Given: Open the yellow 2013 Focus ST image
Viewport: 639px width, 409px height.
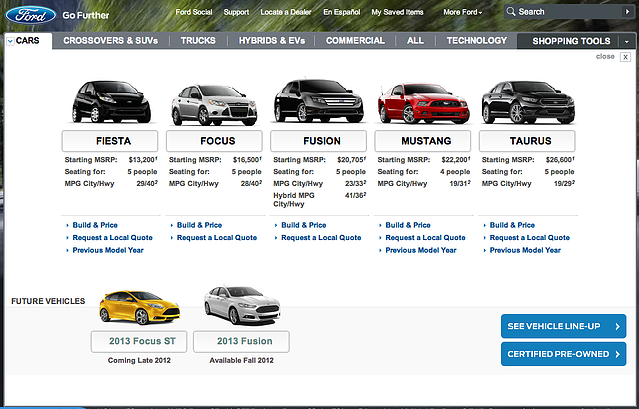Looking at the screenshot, I should coord(138,307).
